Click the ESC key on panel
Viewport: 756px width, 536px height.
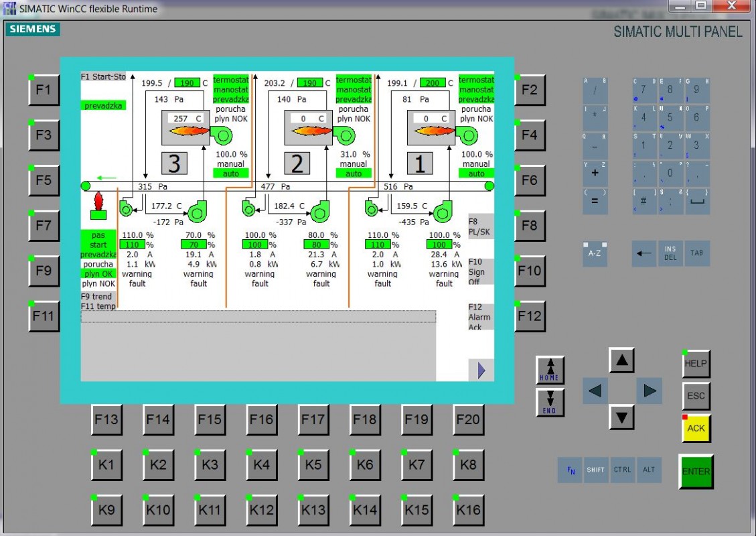[696, 396]
